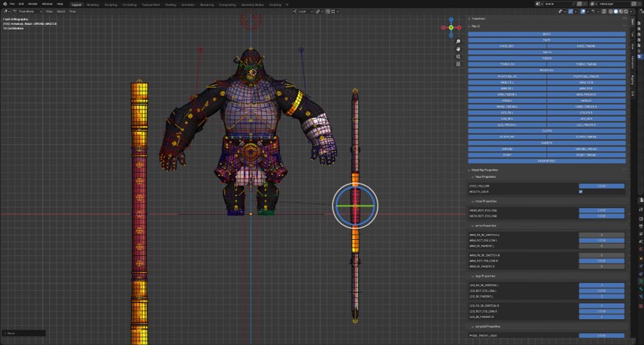Adjust the EYES_FOLLOW slider

point(601,186)
